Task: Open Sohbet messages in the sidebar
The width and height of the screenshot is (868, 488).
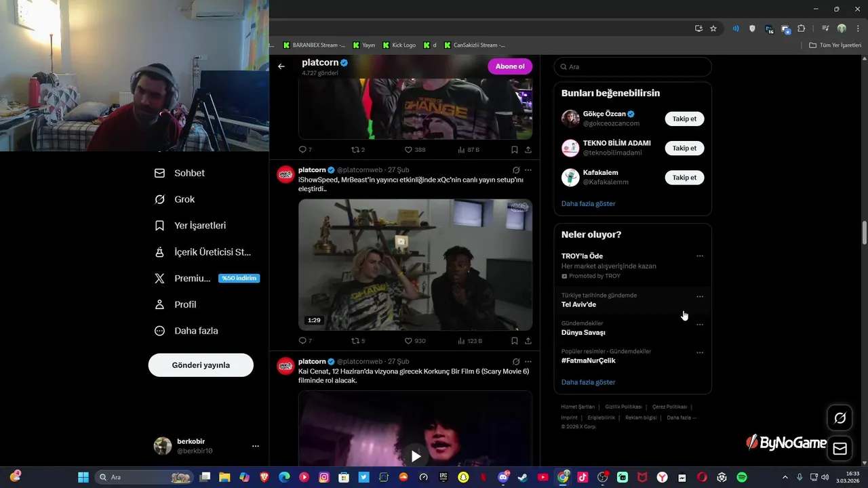Action: [180, 173]
